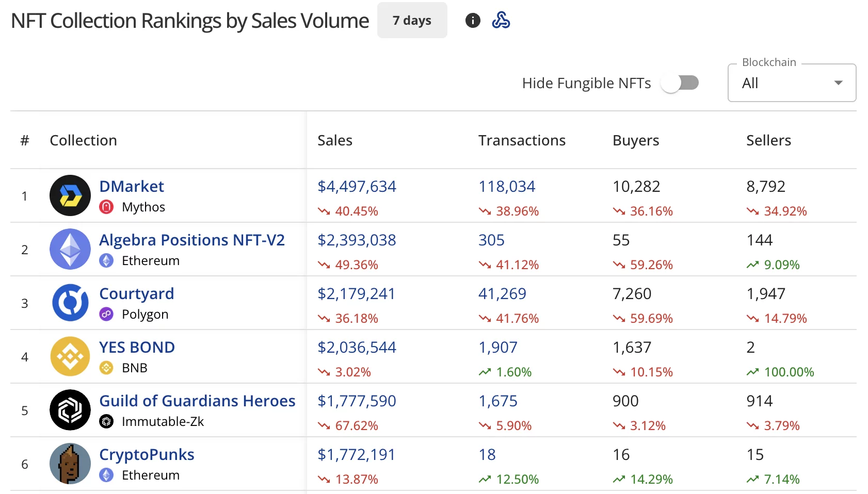This screenshot has width=868, height=494.
Task: Click the 7 days time period selector
Action: coord(411,20)
